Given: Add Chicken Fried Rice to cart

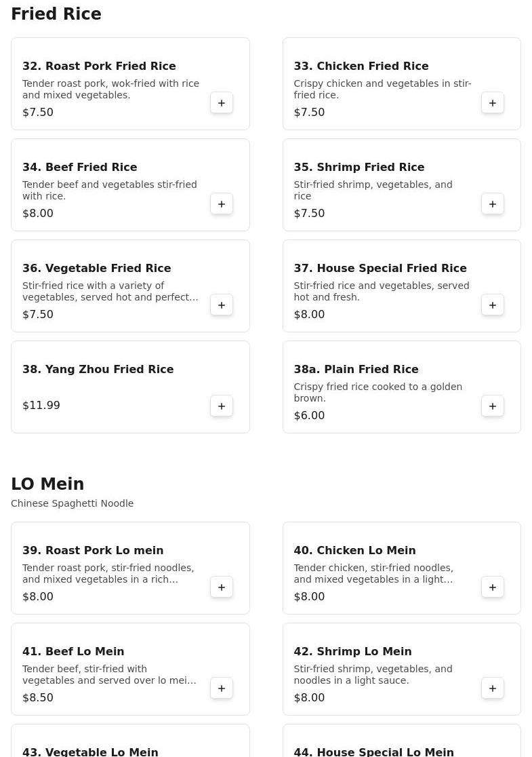Looking at the screenshot, I should coord(493,103).
